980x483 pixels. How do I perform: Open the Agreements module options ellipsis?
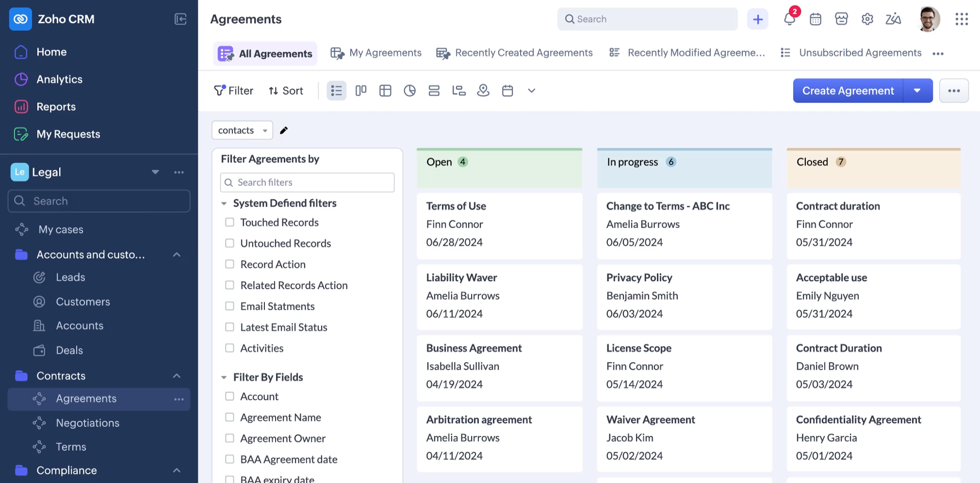point(179,399)
